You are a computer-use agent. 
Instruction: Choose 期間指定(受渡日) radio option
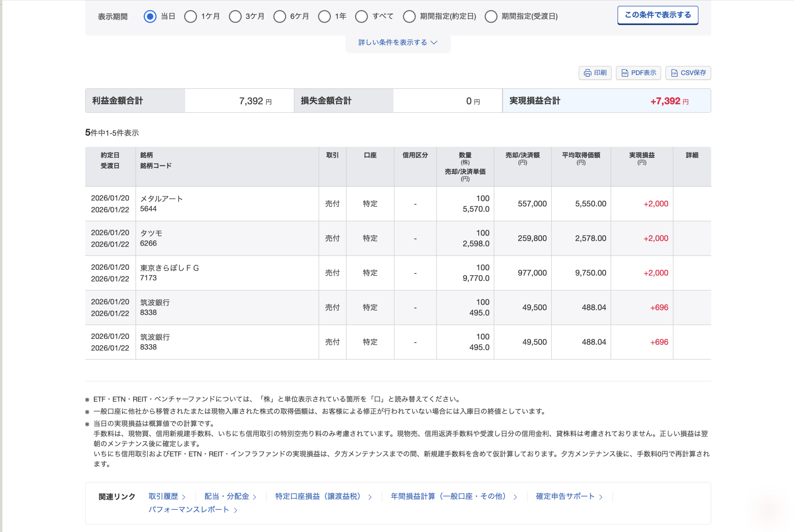(491, 16)
